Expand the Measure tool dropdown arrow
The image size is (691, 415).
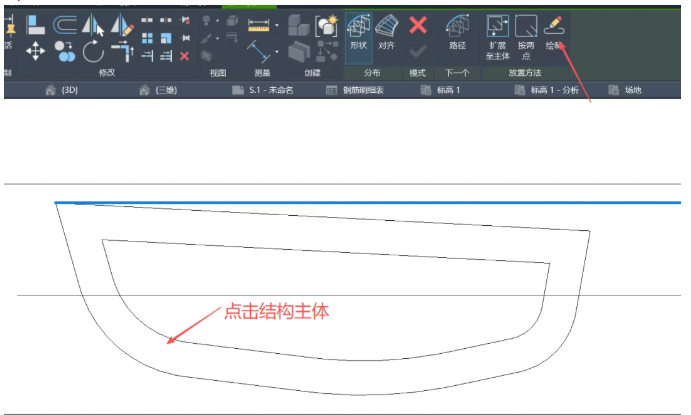pyautogui.click(x=277, y=25)
